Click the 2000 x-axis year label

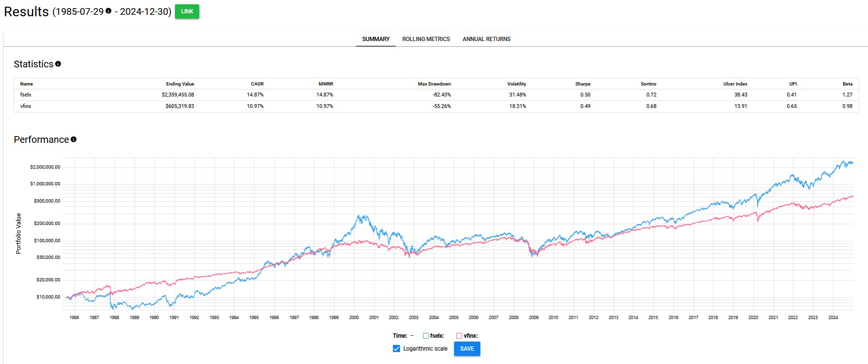(354, 318)
